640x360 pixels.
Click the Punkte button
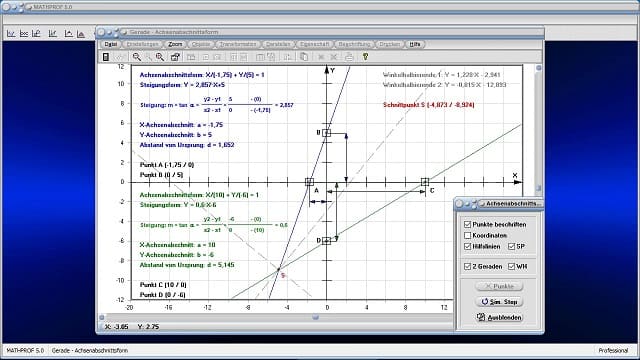click(499, 286)
